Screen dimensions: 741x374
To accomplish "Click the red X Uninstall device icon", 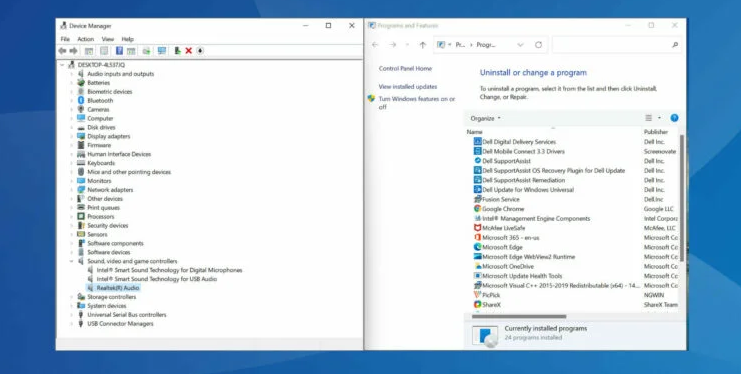I will (189, 51).
